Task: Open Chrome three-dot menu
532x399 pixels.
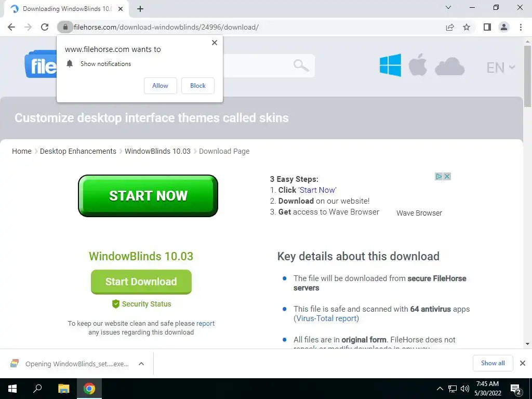Action: pos(521,27)
